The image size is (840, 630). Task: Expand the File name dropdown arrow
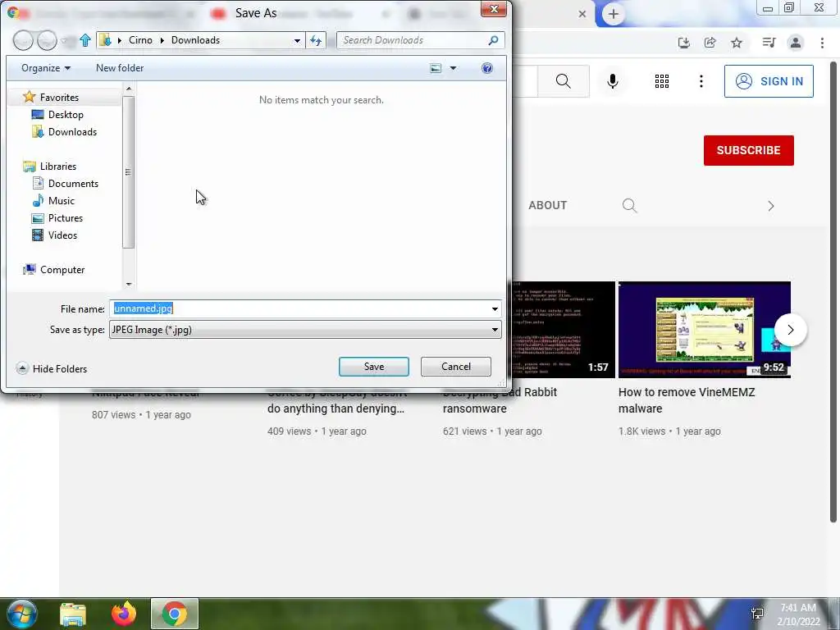(x=495, y=309)
